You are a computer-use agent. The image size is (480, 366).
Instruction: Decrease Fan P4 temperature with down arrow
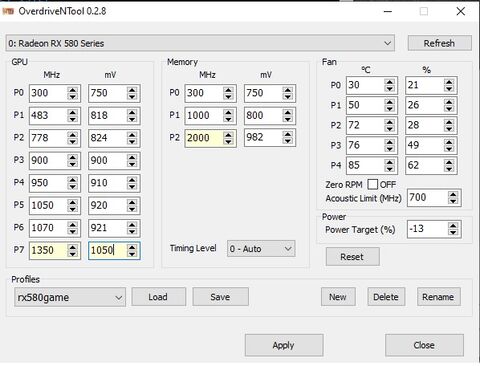coord(390,169)
